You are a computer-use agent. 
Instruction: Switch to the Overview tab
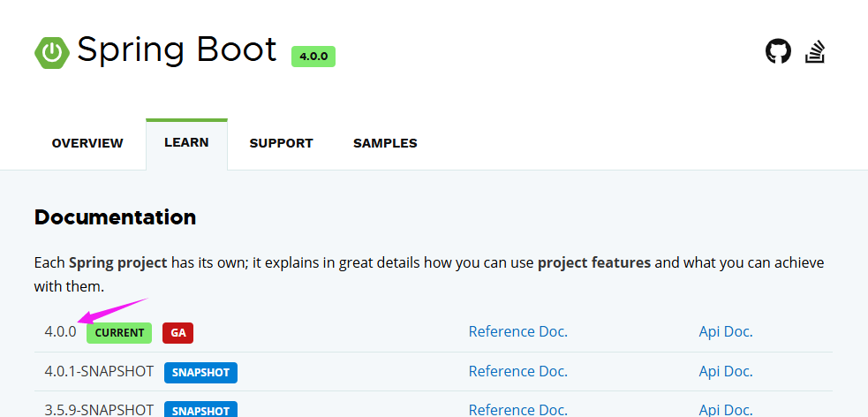87,143
